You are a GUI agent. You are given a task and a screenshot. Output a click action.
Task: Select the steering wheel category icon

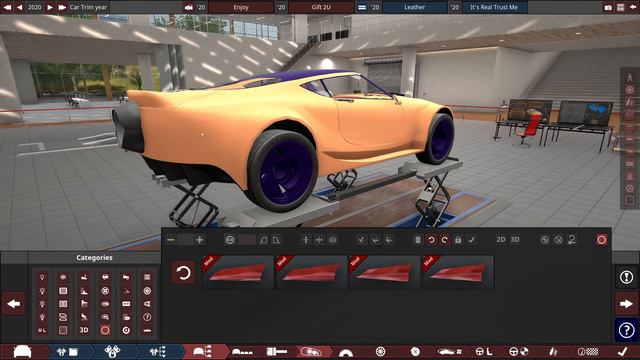[105, 291]
